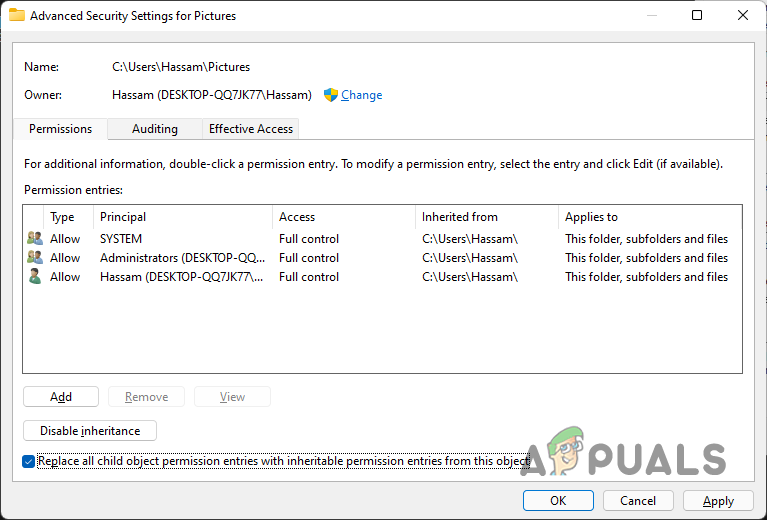The height and width of the screenshot is (520, 767).
Task: Select the SYSTEM Full control entry row
Action: pos(309,239)
